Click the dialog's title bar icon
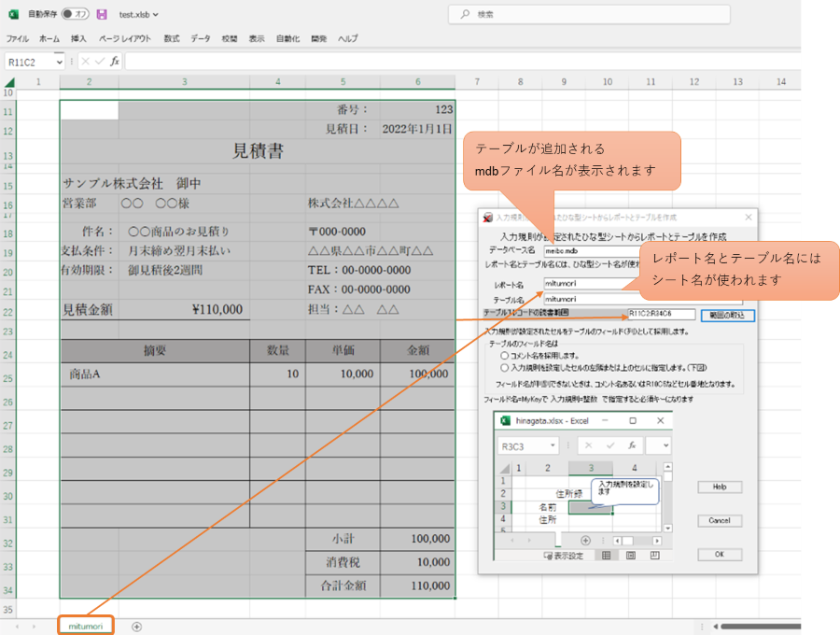 coord(487,217)
